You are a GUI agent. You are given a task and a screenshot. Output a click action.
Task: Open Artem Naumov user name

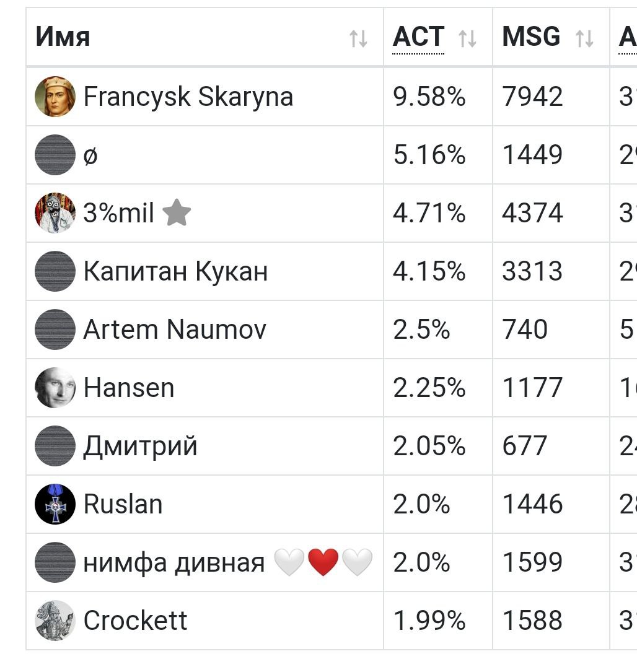click(x=175, y=329)
